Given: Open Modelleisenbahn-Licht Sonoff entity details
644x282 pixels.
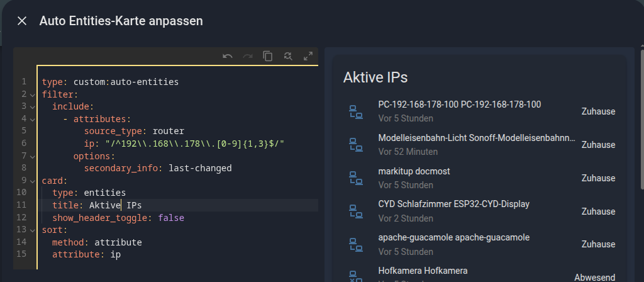Looking at the screenshot, I should pos(476,138).
